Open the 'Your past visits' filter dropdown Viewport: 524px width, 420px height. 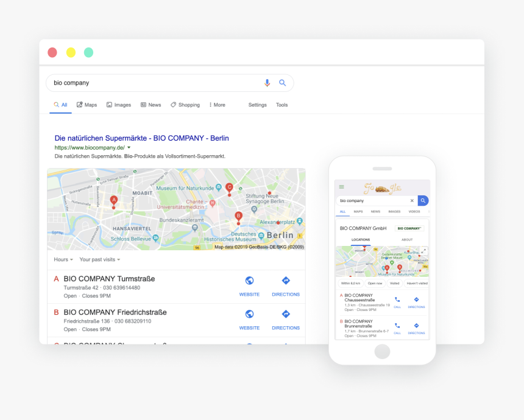pos(99,259)
